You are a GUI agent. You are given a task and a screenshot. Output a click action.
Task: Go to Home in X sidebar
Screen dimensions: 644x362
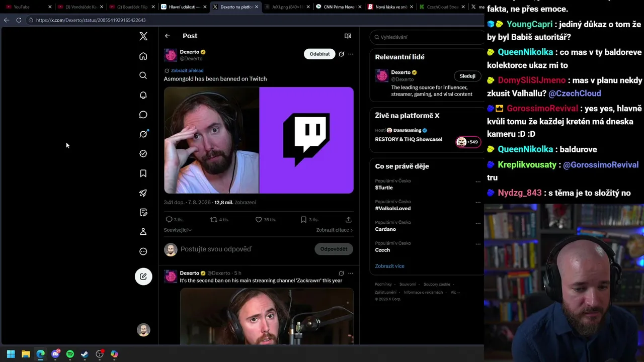coord(143,56)
